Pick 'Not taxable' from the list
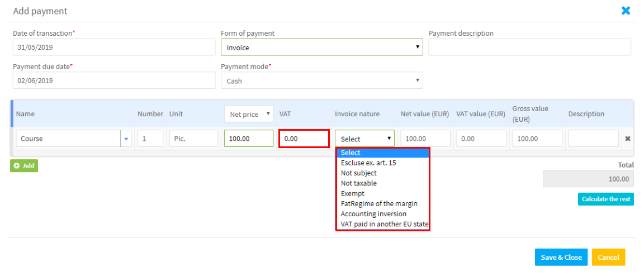The image size is (644, 276). 358,183
